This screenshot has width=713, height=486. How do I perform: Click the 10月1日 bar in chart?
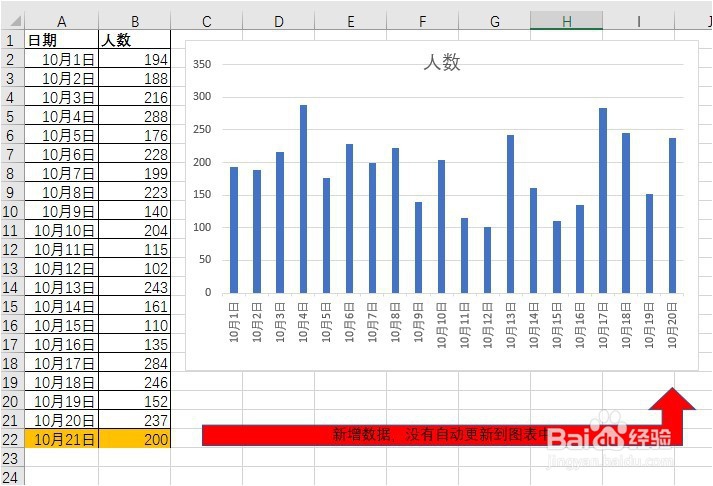point(234,230)
